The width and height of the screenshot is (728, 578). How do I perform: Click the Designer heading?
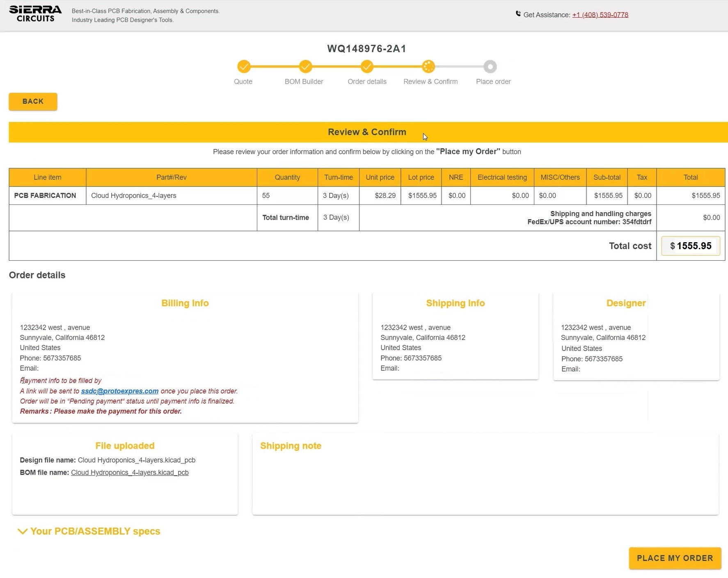(626, 303)
